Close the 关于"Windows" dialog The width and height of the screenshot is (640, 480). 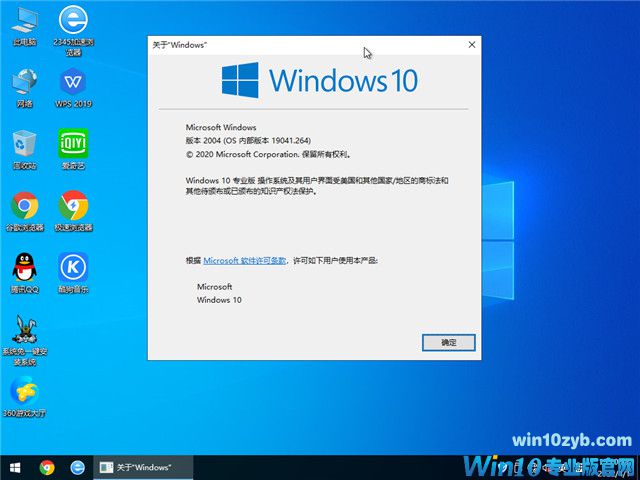(x=471, y=45)
